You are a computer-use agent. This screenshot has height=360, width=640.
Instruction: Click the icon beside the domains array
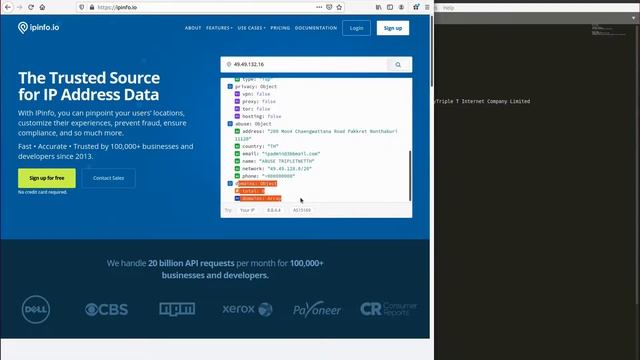click(x=237, y=198)
